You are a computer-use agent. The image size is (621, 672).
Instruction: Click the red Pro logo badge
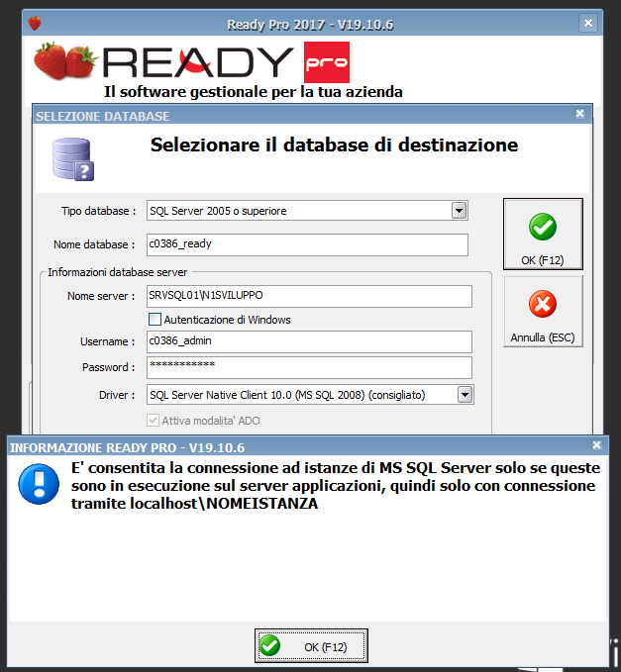pos(327,62)
